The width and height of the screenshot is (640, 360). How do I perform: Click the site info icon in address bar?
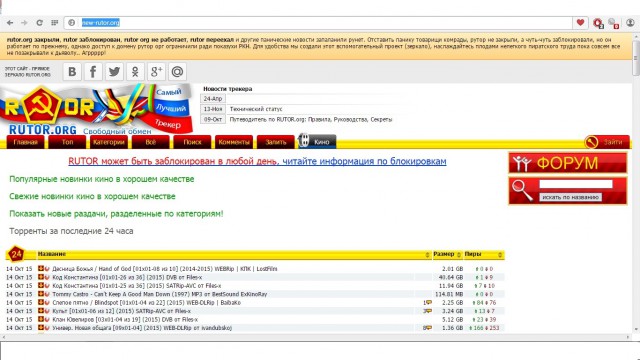pos(72,23)
